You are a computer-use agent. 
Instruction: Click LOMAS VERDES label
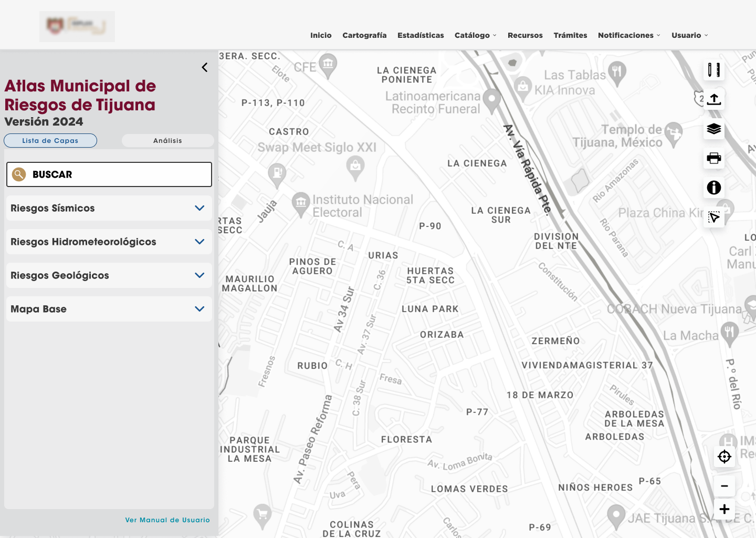pyautogui.click(x=469, y=489)
